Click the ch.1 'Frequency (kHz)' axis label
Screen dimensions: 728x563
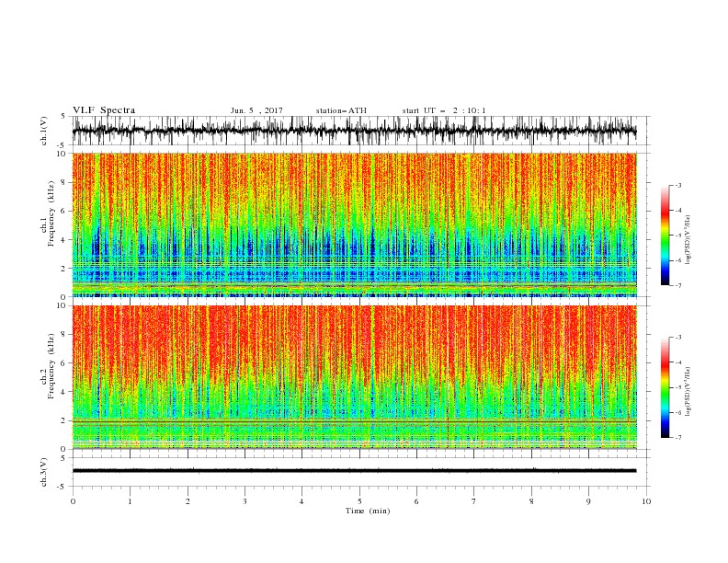pyautogui.click(x=51, y=212)
